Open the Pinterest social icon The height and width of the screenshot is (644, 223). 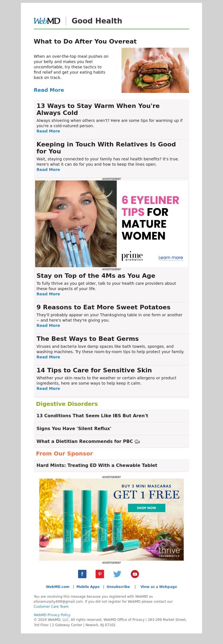point(100,574)
